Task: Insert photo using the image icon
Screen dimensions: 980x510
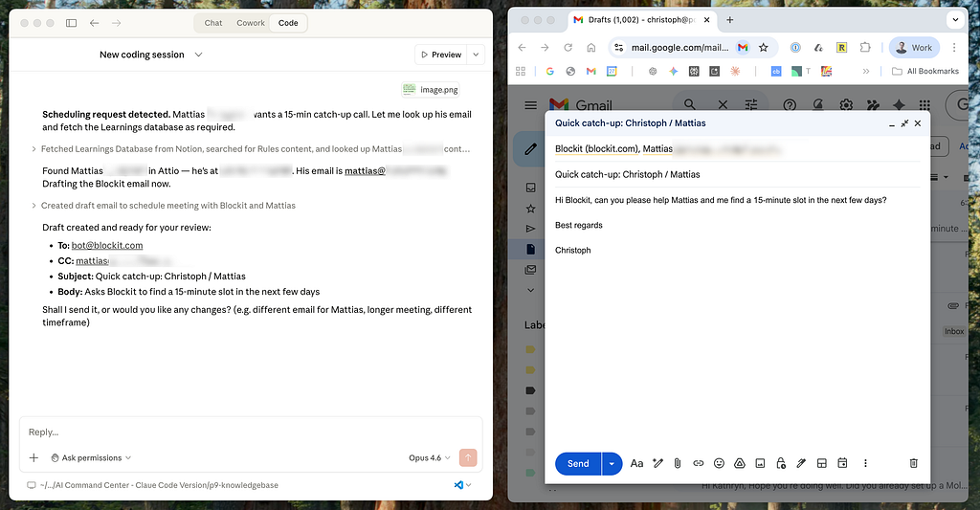Action: click(760, 463)
